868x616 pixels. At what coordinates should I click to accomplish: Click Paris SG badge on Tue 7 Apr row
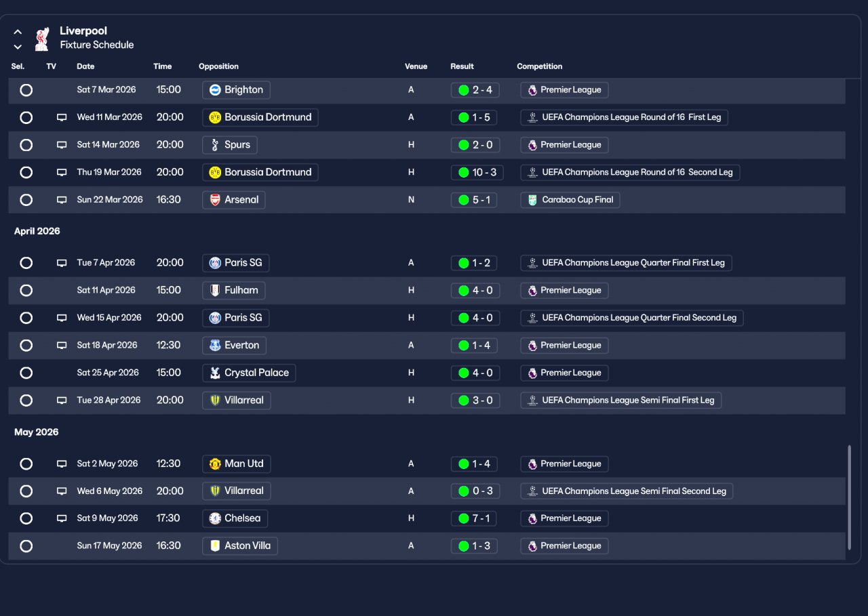215,263
